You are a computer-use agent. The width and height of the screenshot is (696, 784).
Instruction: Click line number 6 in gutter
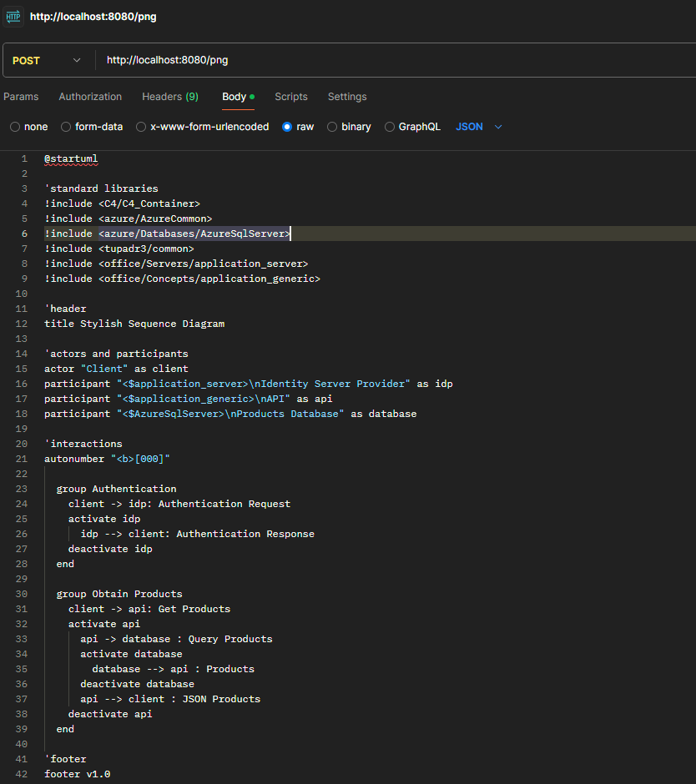(x=24, y=234)
